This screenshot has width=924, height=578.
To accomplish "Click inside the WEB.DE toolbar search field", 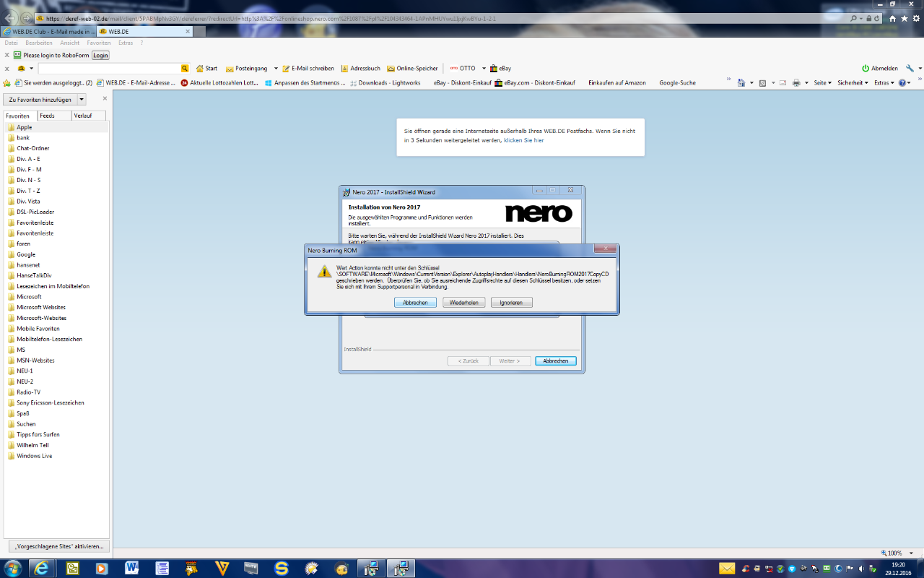I will 108,68.
